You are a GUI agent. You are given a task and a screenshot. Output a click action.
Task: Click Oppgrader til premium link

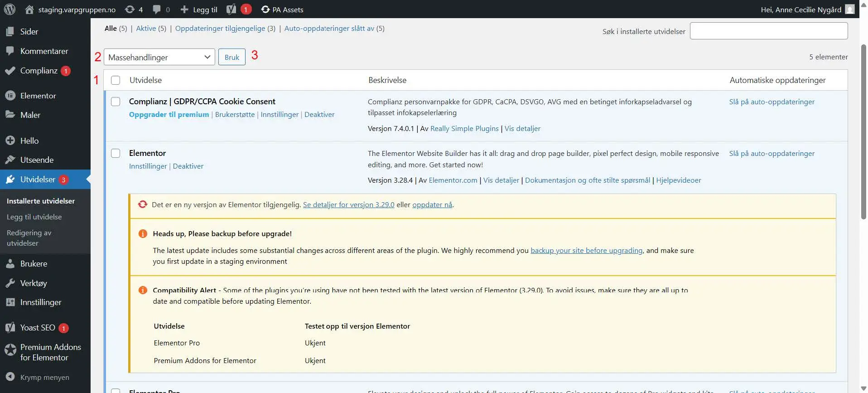[169, 114]
